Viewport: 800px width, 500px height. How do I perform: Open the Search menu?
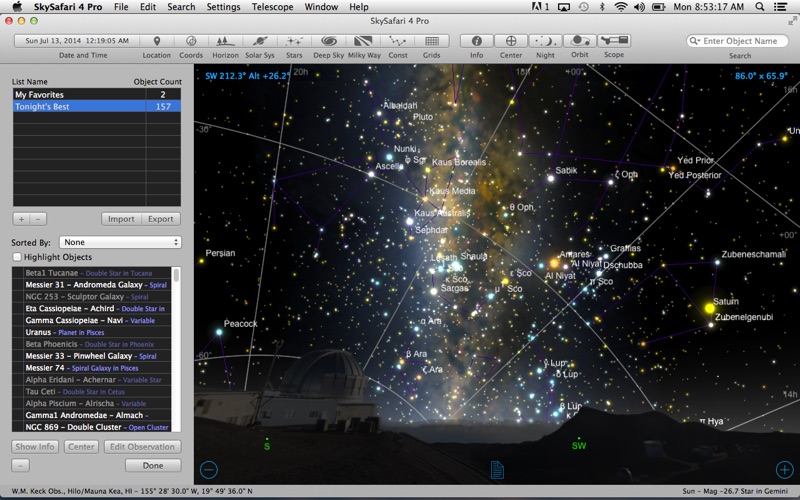[x=181, y=7]
